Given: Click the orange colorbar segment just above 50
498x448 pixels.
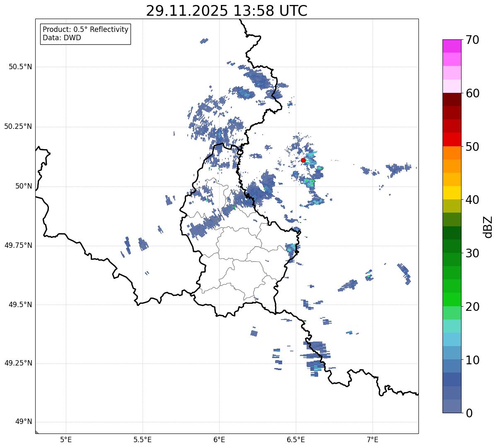Looking at the screenshot, I should (452, 153).
